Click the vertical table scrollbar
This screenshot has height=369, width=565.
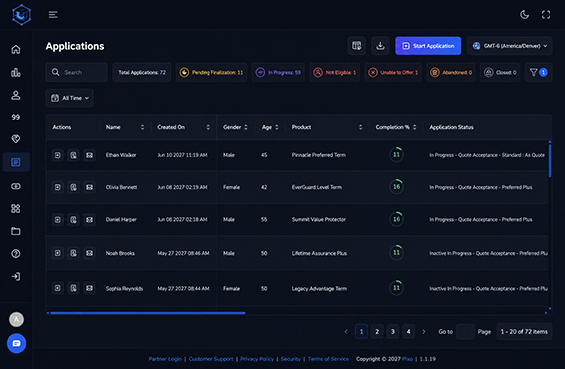[x=550, y=161]
